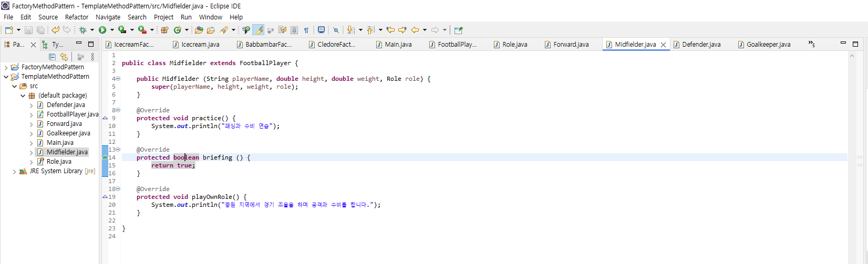This screenshot has height=264, width=868.
Task: Collapse the (default package) node
Action: 23,96
